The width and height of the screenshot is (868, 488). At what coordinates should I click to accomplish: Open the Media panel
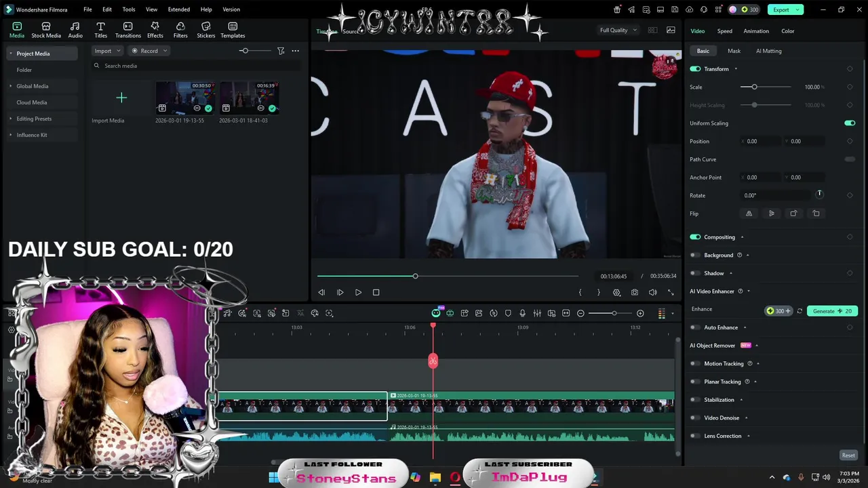tap(17, 30)
